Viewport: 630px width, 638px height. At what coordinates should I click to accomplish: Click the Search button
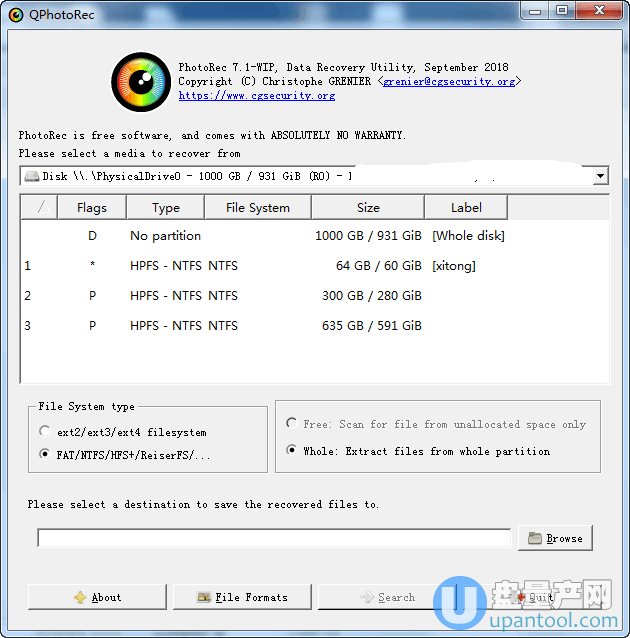387,597
